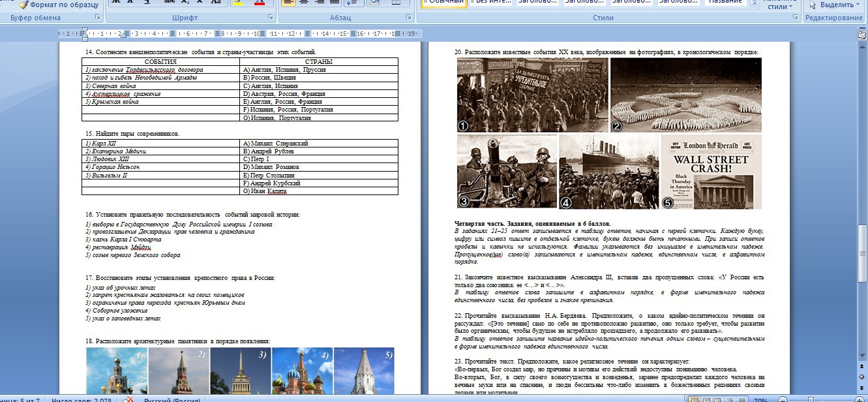
Task: Open the Шрифт dialog launcher
Action: tap(272, 18)
